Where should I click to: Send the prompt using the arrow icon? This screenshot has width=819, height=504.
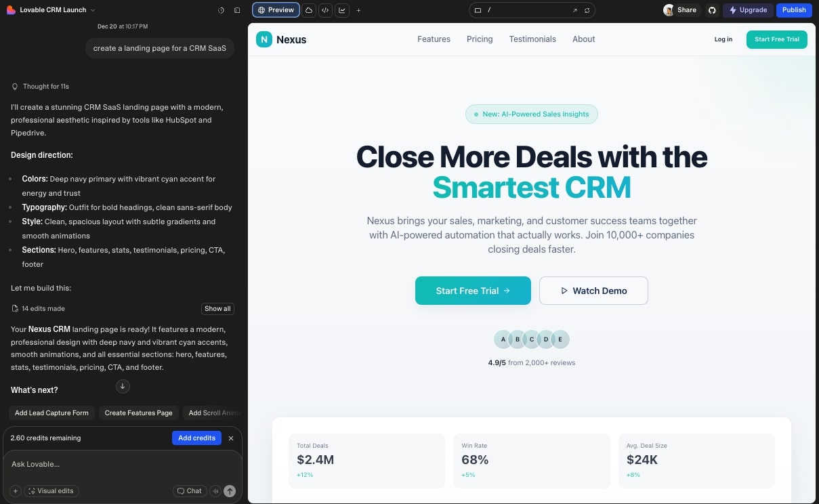[230, 490]
